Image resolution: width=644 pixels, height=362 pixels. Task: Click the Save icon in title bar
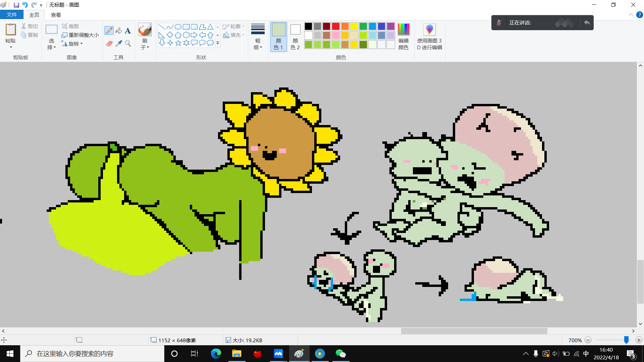click(x=16, y=5)
